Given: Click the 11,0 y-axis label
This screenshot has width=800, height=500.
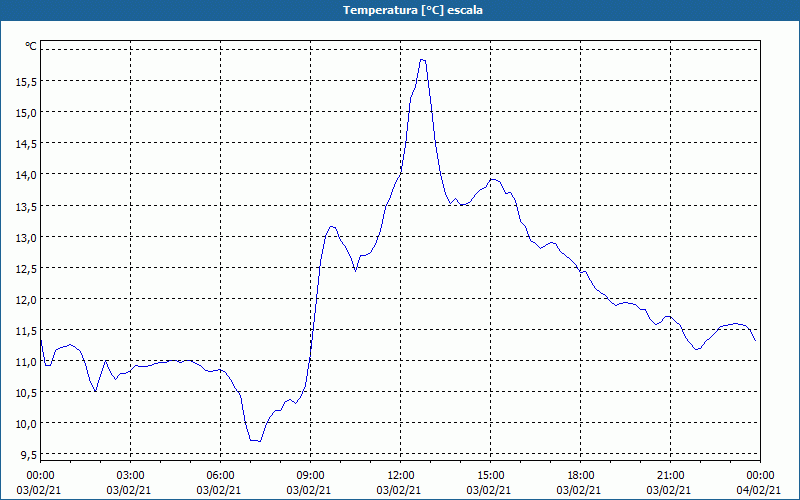Looking at the screenshot, I should coord(26,362).
